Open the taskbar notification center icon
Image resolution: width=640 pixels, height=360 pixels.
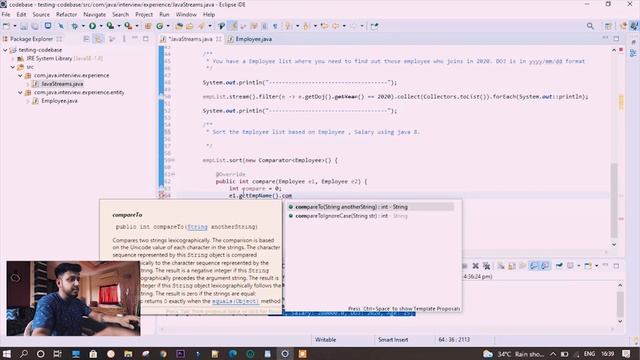click(x=627, y=354)
